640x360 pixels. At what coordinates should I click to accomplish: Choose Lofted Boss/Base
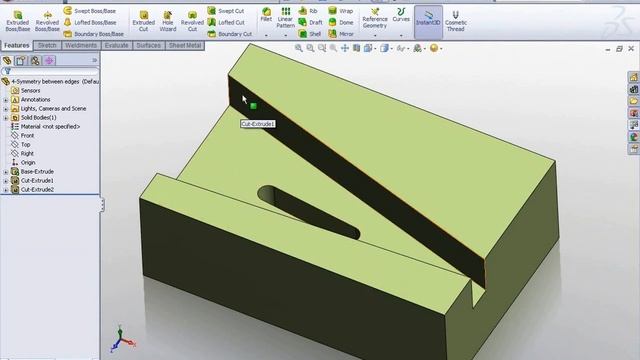point(90,22)
